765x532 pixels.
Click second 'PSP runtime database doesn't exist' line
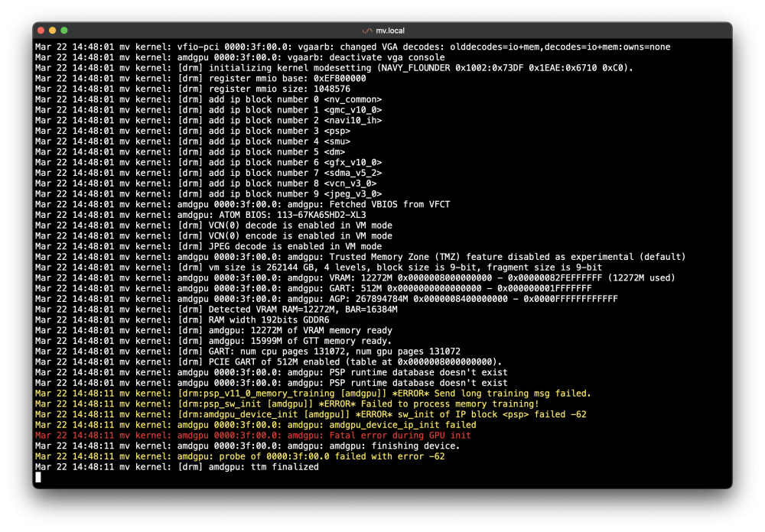pyautogui.click(x=272, y=382)
